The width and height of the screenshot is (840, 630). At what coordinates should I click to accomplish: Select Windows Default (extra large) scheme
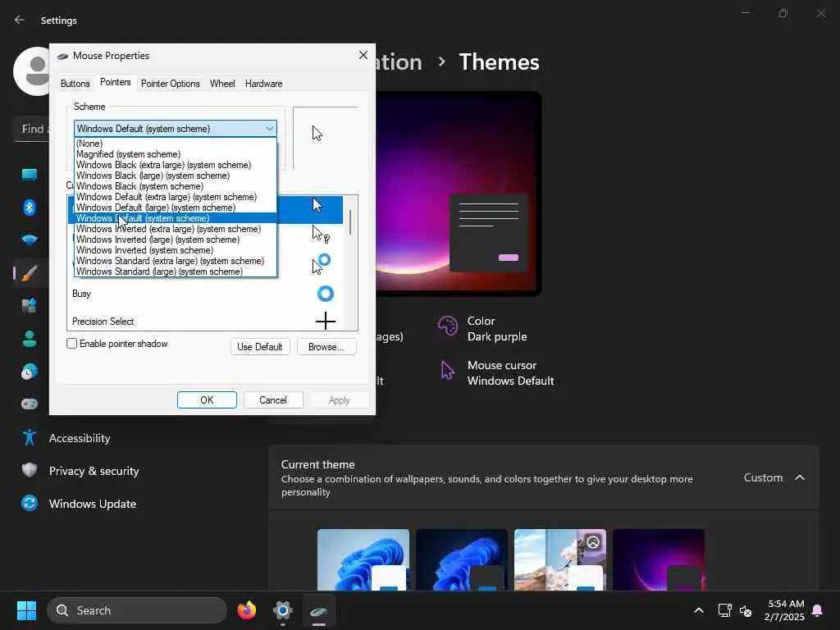[176, 197]
